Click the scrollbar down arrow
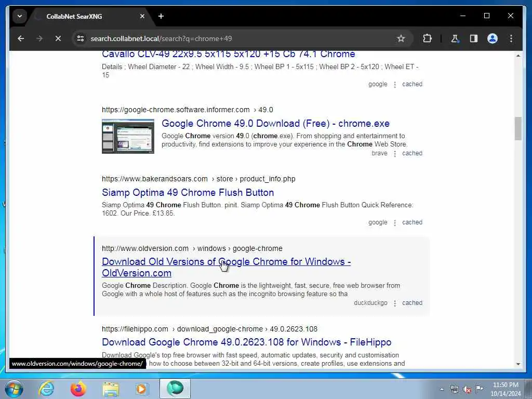 click(x=518, y=364)
